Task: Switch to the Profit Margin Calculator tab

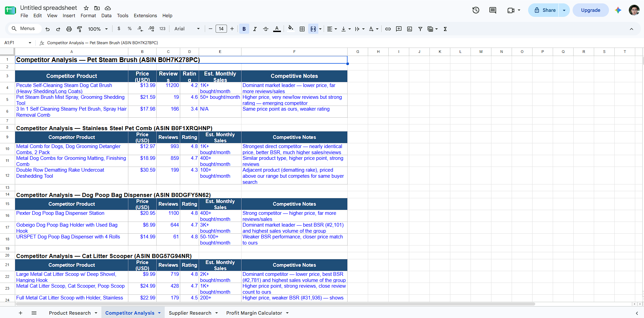Action: 254,313
